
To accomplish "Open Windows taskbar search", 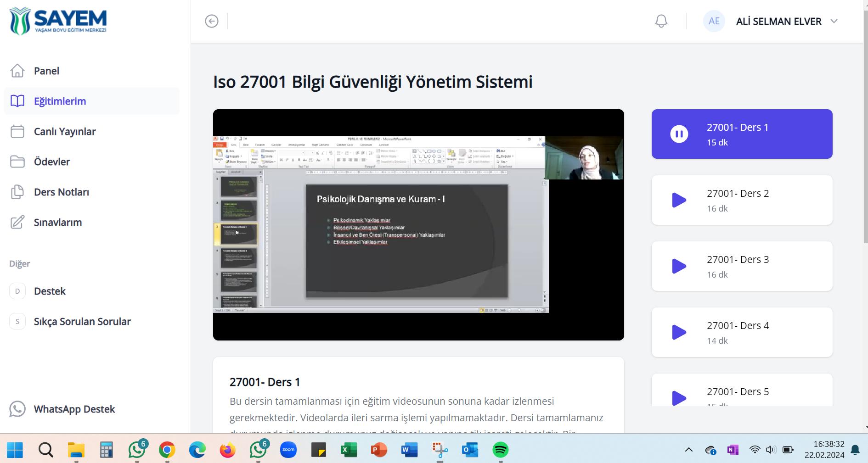I will [x=45, y=450].
